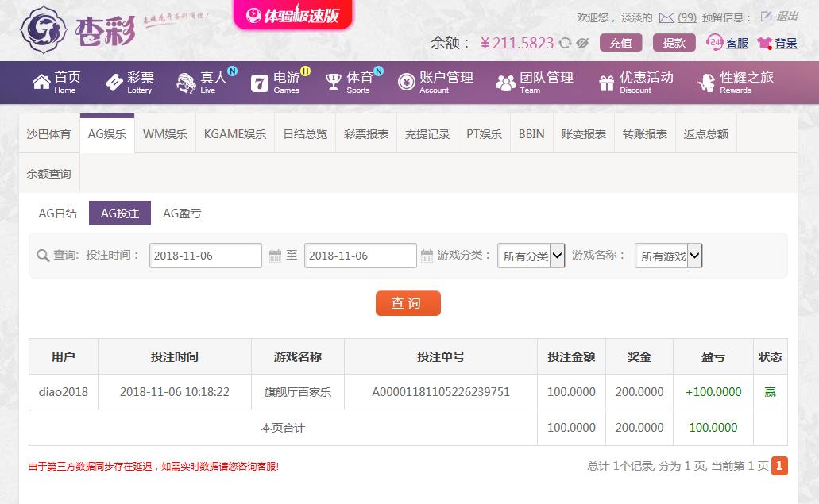The width and height of the screenshot is (819, 504).
Task: Open 性耀之旅 Rewards menu
Action: pyautogui.click(x=736, y=83)
